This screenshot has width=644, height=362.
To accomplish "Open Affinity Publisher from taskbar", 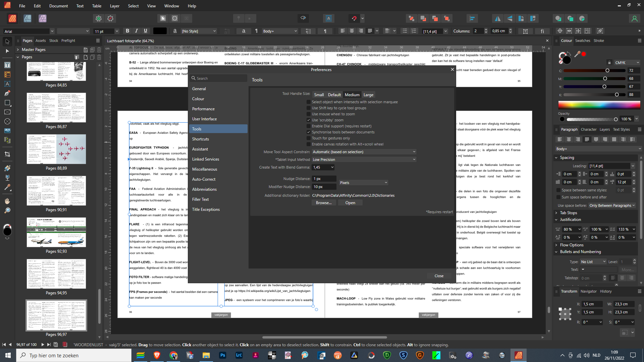I will coord(519,355).
